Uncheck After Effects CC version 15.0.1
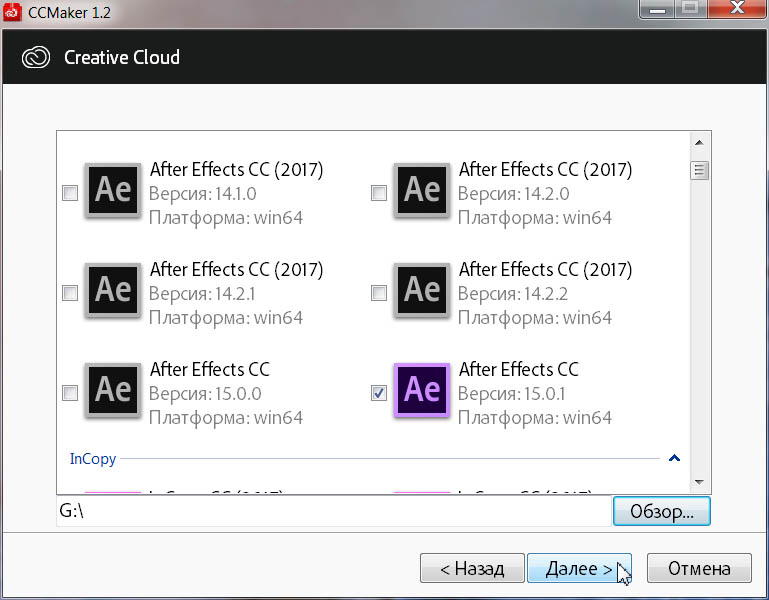769x600 pixels. (x=379, y=392)
